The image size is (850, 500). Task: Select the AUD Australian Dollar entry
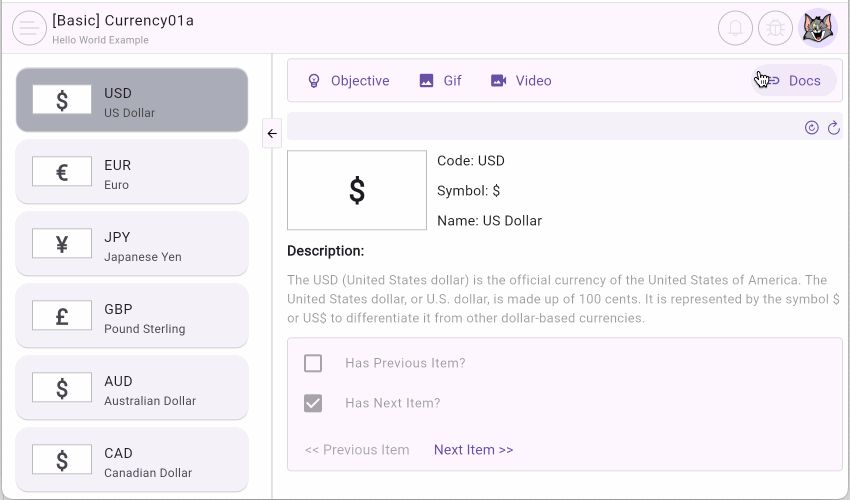pos(131,388)
